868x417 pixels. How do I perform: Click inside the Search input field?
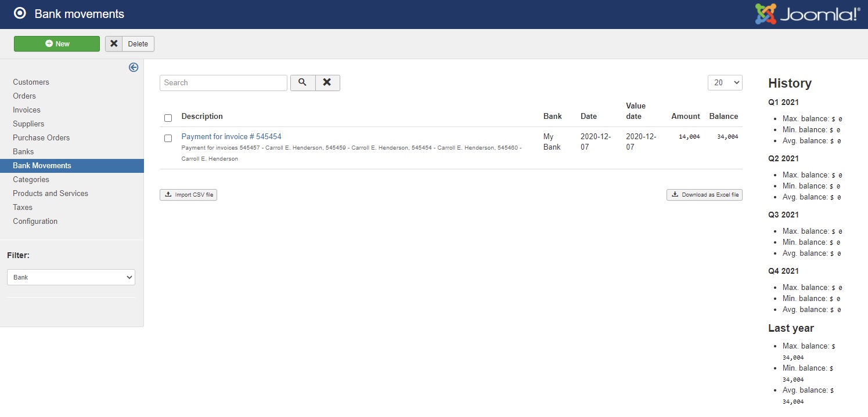point(223,82)
